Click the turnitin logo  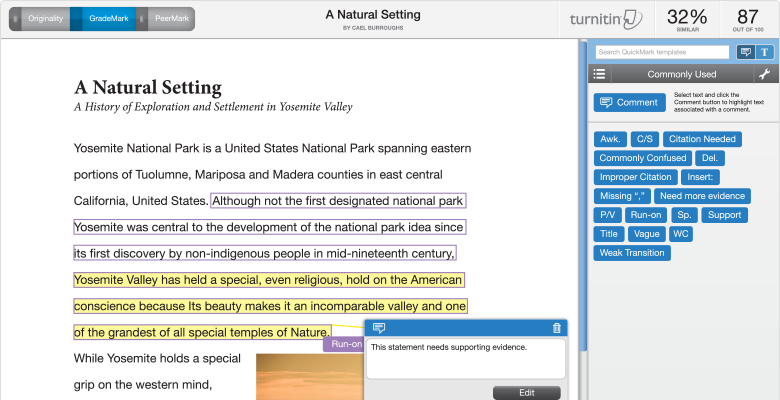606,19
